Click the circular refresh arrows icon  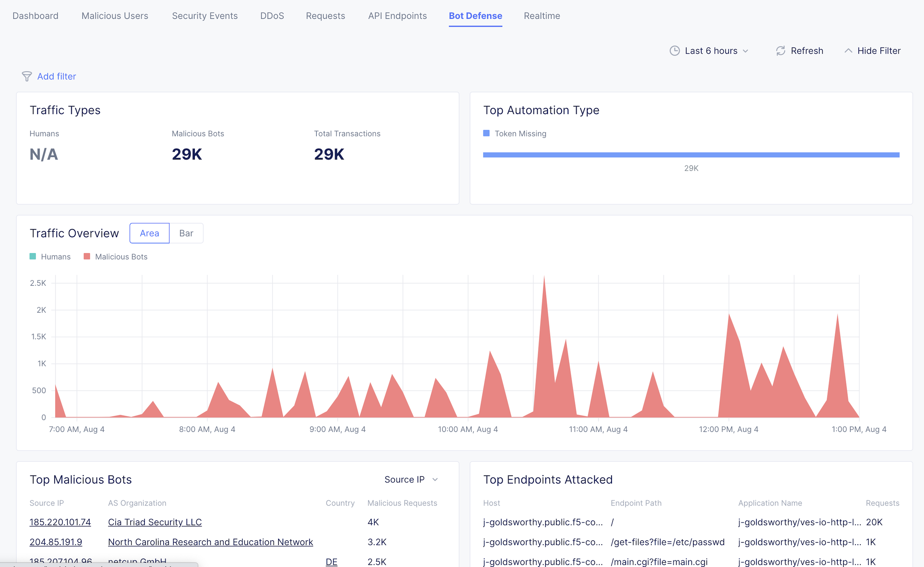pos(780,51)
